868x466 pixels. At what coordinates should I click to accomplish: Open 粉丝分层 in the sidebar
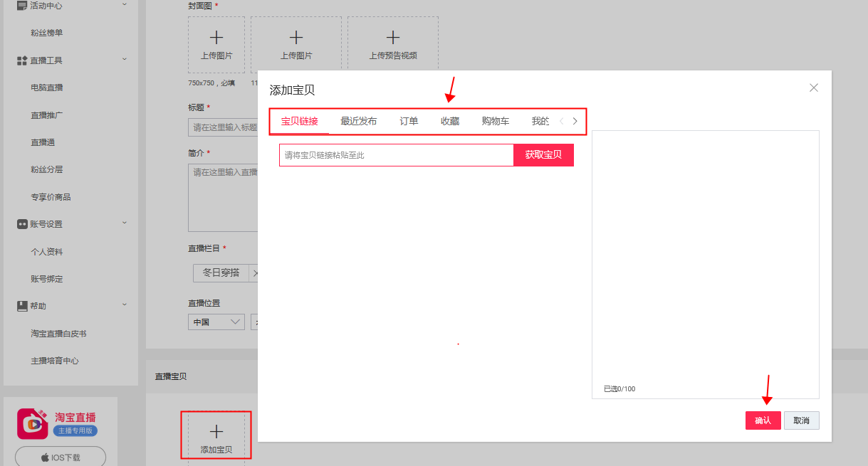pos(47,169)
